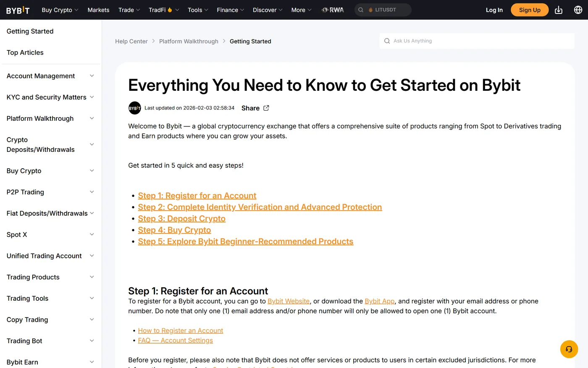588x368 pixels.
Task: Open the Finance dropdown menu
Action: coord(231,10)
